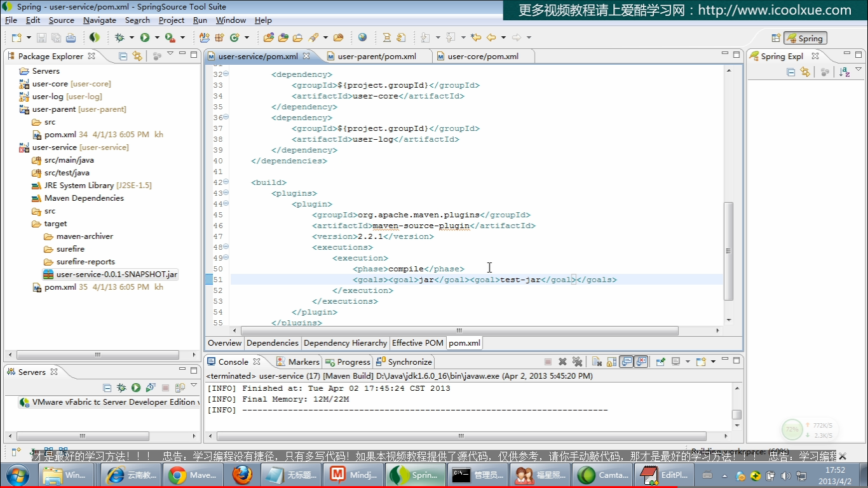The width and height of the screenshot is (868, 488).
Task: Select the surefire-reports folder
Action: click(79, 262)
